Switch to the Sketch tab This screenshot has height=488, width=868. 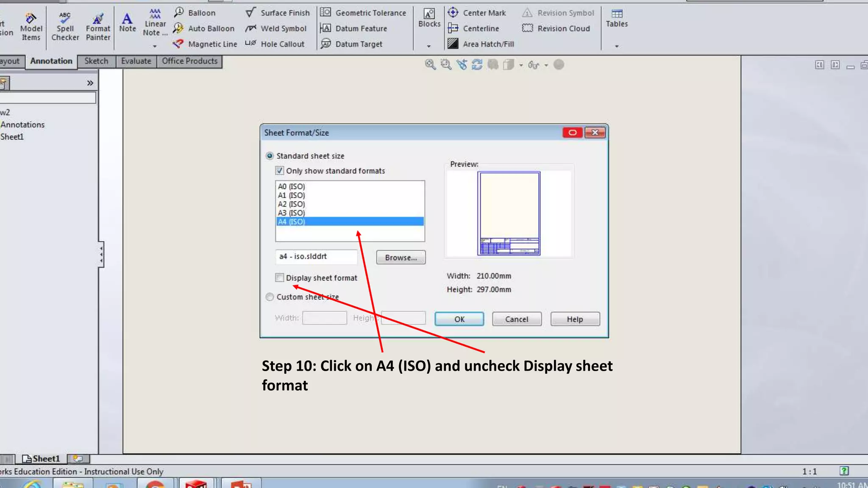(x=96, y=61)
